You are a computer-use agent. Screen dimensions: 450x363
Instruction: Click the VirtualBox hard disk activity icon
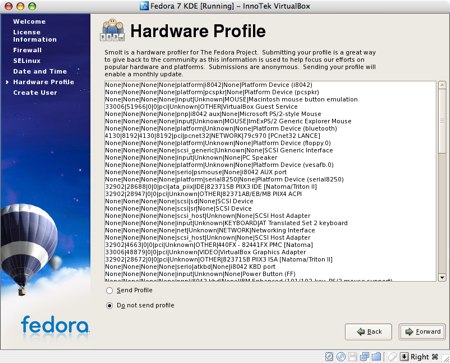(x=329, y=357)
